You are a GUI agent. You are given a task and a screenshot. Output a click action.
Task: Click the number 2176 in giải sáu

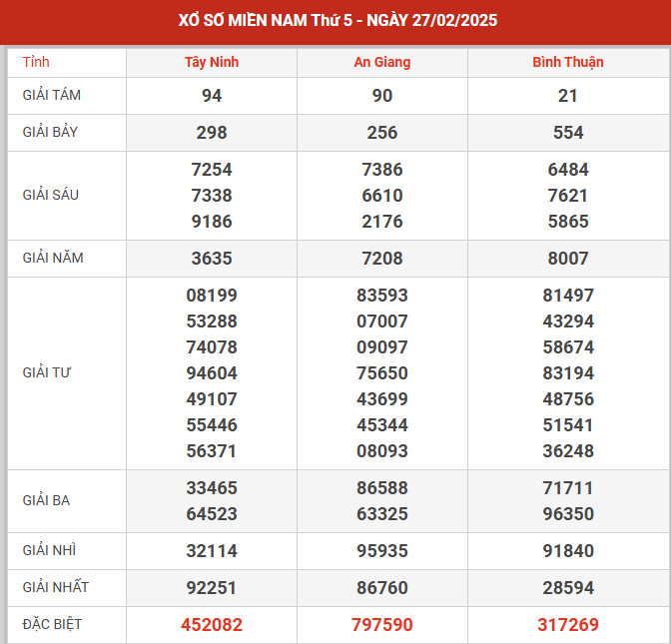[382, 222]
